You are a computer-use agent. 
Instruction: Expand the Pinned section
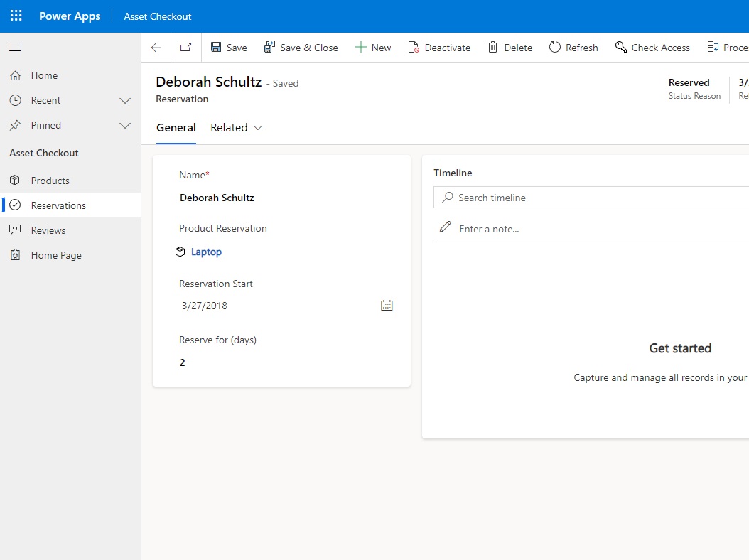[x=126, y=125]
